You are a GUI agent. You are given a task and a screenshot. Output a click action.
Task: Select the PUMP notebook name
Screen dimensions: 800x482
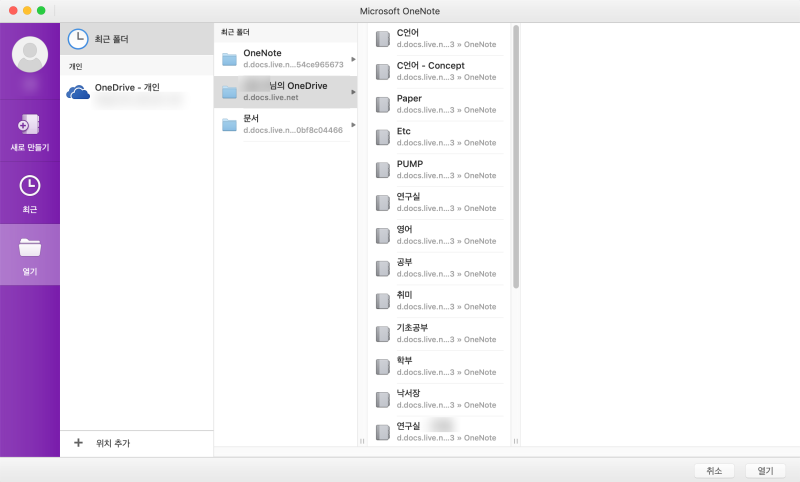click(410, 164)
